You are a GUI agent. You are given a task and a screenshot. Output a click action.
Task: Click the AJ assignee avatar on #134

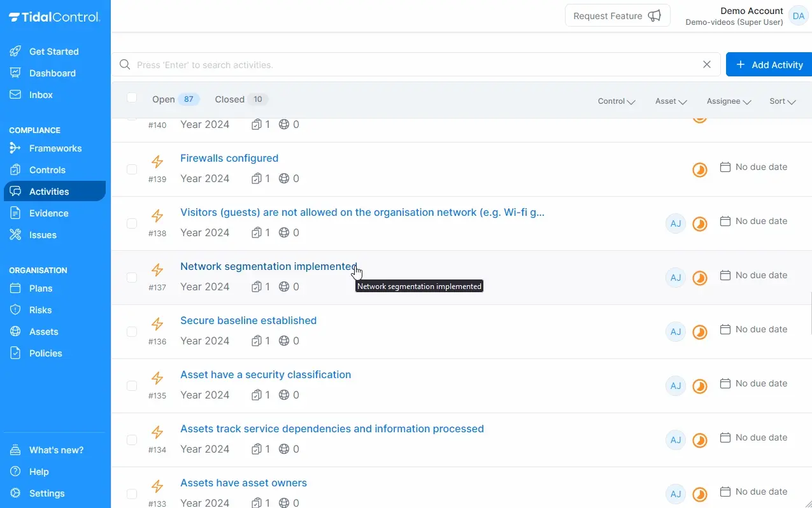click(x=676, y=440)
